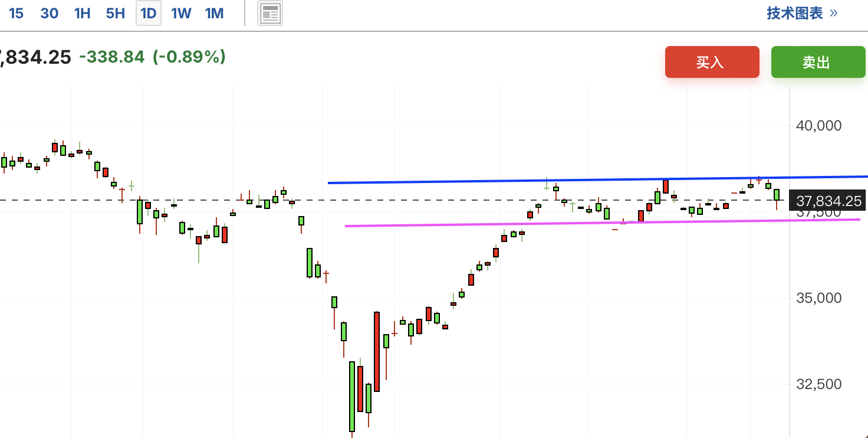Click the 40,000 price axis label
Image resolution: width=868 pixels, height=438 pixels.
pos(819,126)
